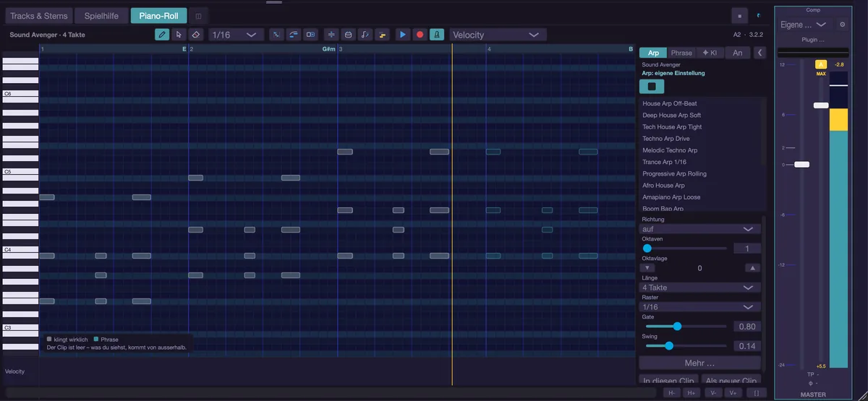This screenshot has width=868, height=401.
Task: Select the eraser tool
Action: tap(196, 35)
